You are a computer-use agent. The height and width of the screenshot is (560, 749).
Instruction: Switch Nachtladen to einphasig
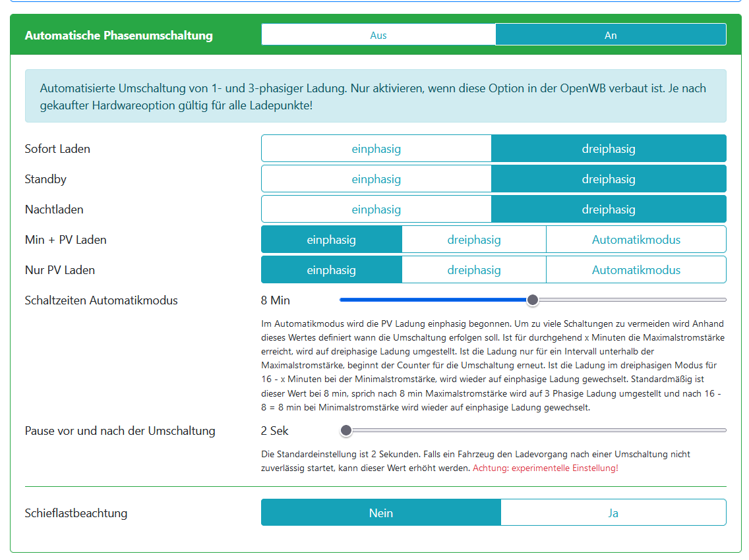click(x=376, y=209)
